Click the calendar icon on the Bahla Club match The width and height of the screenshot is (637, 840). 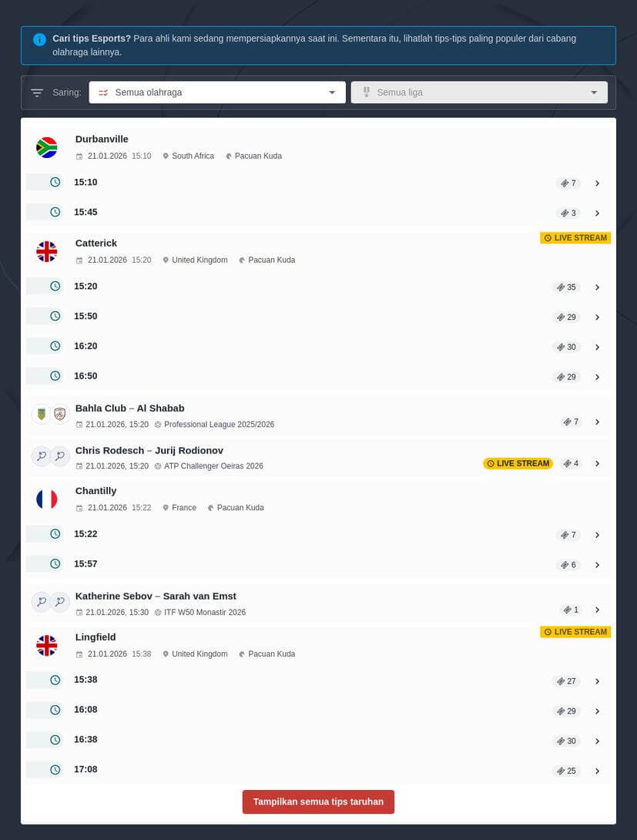point(79,424)
